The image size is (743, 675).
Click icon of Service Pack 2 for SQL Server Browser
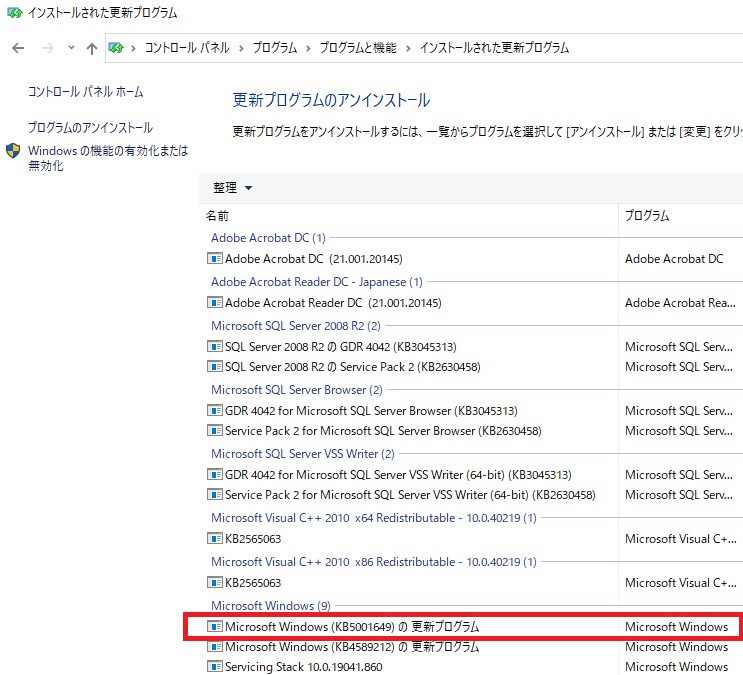point(215,430)
